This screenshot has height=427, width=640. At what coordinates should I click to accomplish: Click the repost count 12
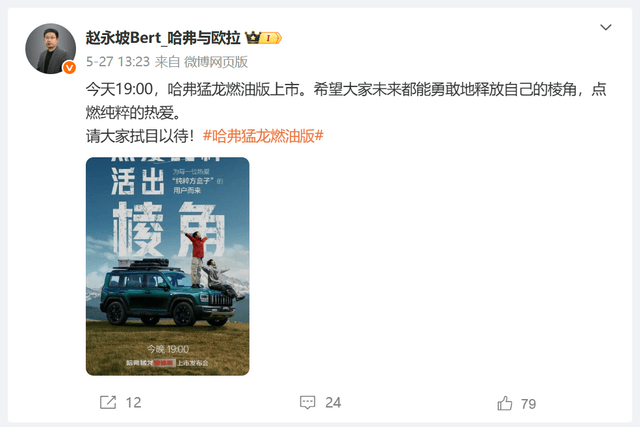point(133,403)
